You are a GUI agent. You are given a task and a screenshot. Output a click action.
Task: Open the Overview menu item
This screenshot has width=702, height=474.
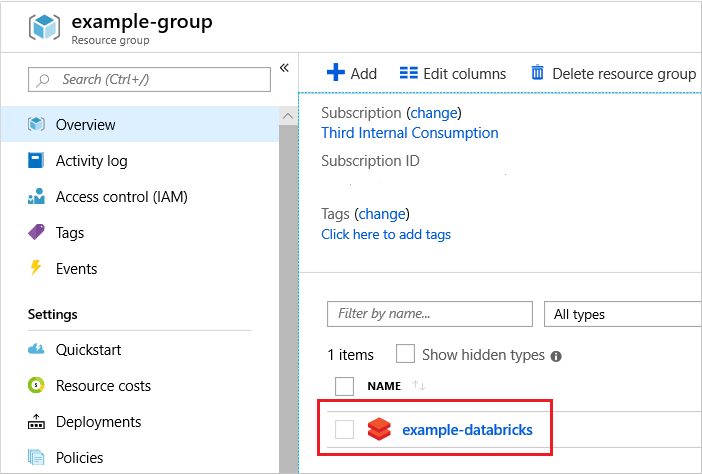coord(86,125)
